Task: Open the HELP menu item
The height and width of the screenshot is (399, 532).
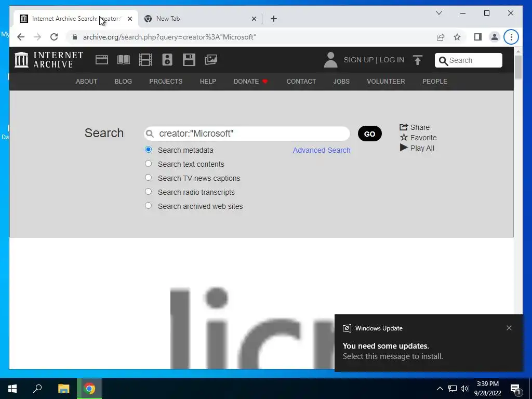Action: click(208, 82)
